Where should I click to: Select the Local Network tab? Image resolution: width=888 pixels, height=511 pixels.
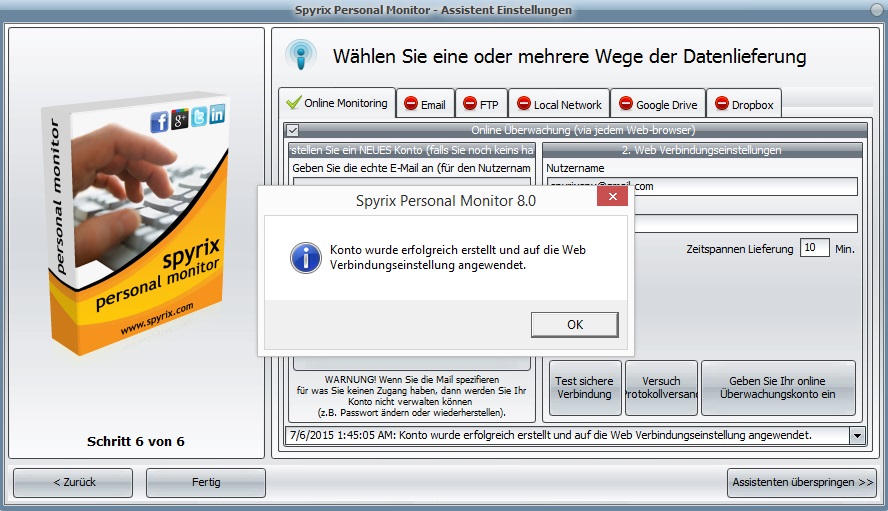click(559, 104)
